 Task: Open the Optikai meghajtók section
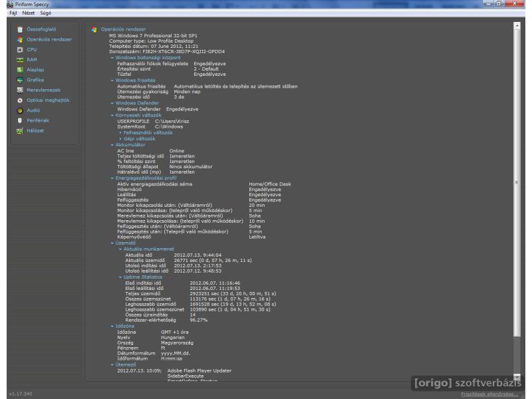click(48, 100)
